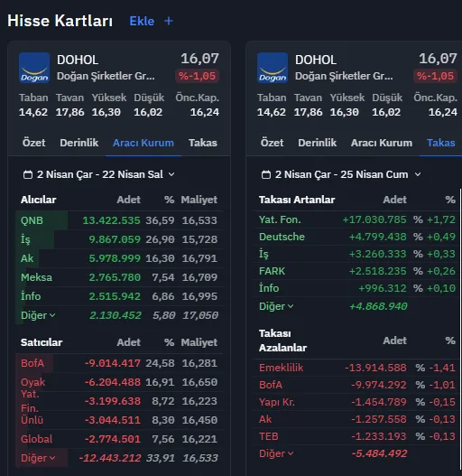This screenshot has width=462, height=476.
Task: Click the Yat. Fon. row in Takası Artanlar
Action: (x=356, y=219)
